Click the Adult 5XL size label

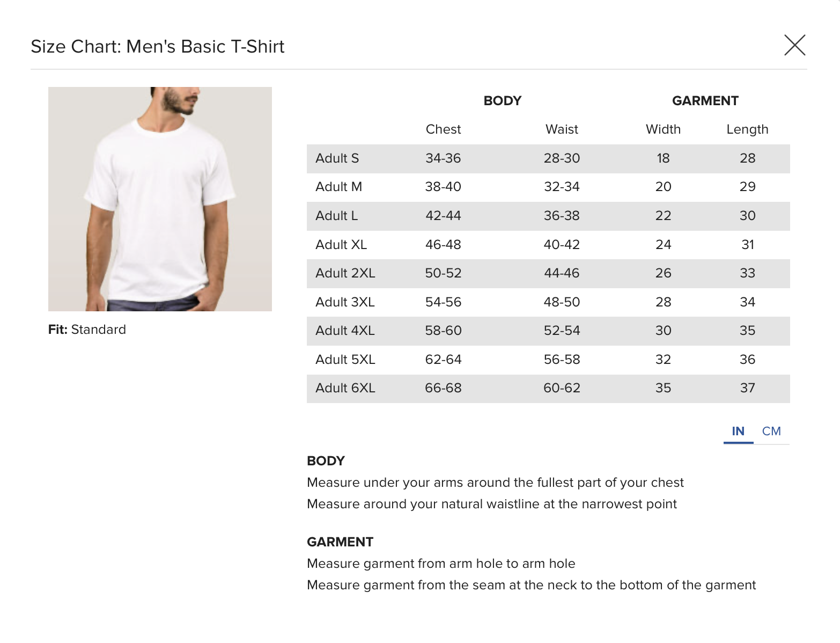pos(345,360)
